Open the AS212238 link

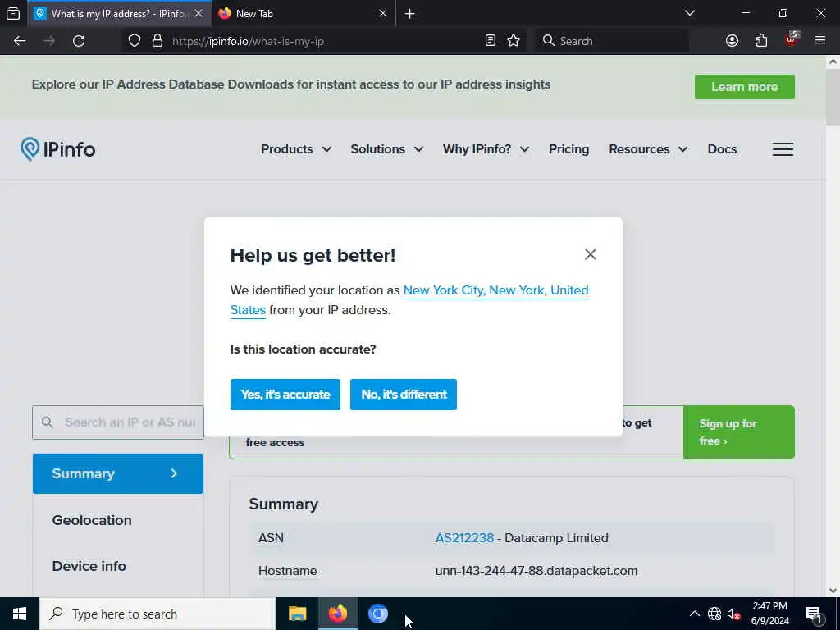click(x=464, y=538)
